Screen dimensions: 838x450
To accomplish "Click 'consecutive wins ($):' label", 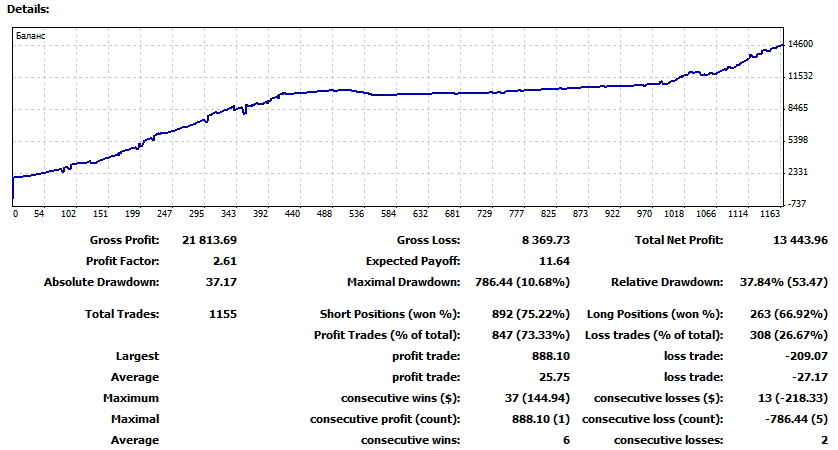I will pos(400,398).
